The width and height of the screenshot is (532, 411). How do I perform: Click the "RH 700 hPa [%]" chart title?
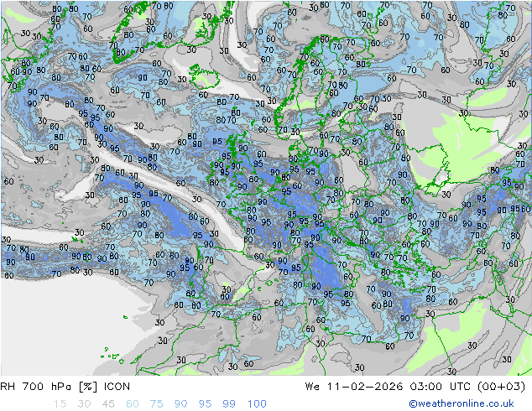[x=49, y=387]
